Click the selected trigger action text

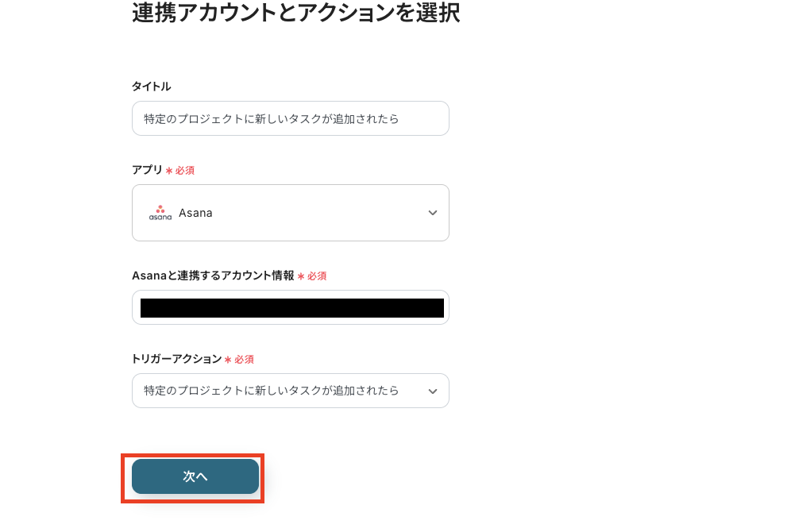(x=271, y=391)
